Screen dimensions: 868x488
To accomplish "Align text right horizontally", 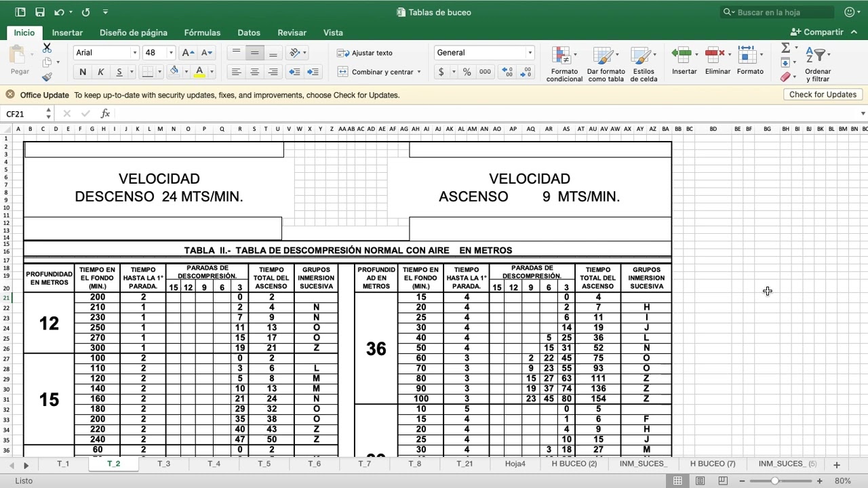I will [x=273, y=72].
